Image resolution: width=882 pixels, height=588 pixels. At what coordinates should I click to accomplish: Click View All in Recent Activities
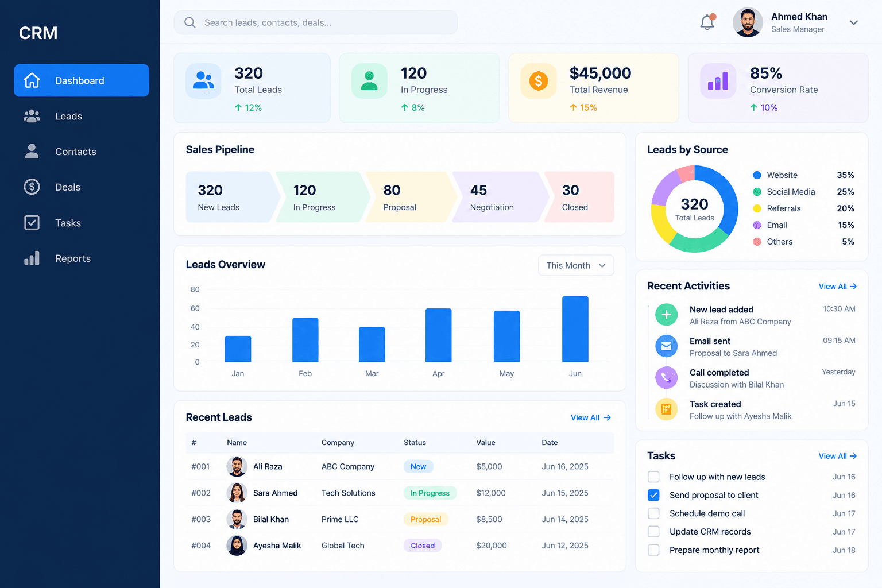point(838,287)
